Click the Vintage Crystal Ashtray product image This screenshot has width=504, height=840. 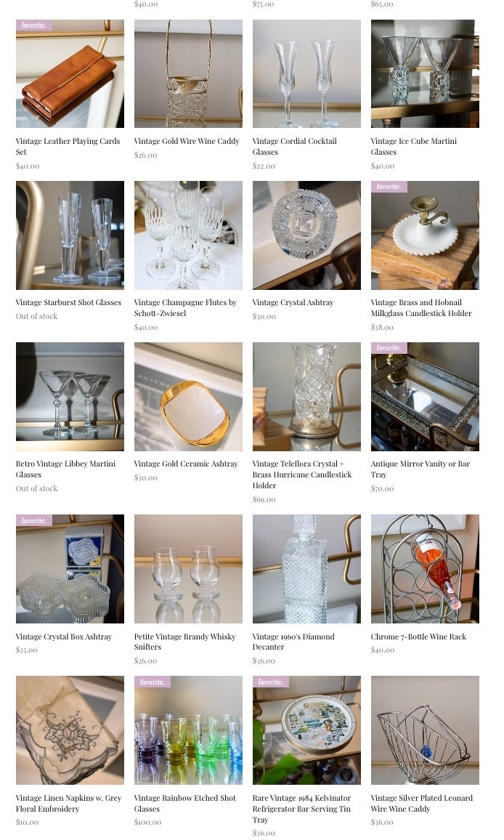coord(306,235)
